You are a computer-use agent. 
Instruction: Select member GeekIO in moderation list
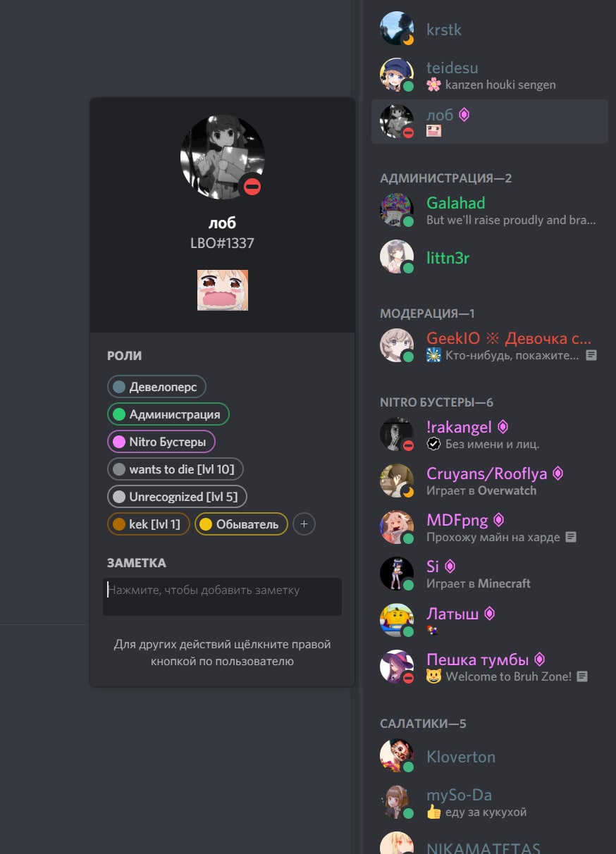(x=490, y=346)
